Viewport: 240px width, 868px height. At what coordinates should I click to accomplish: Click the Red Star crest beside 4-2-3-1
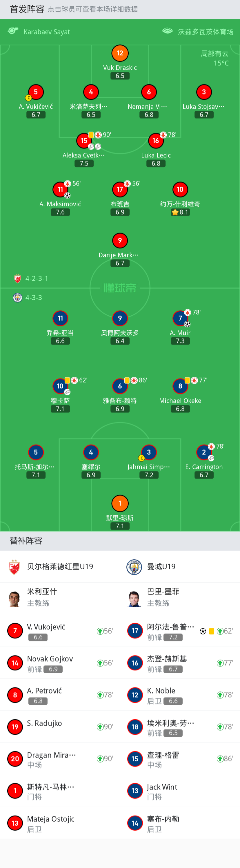click(x=18, y=278)
